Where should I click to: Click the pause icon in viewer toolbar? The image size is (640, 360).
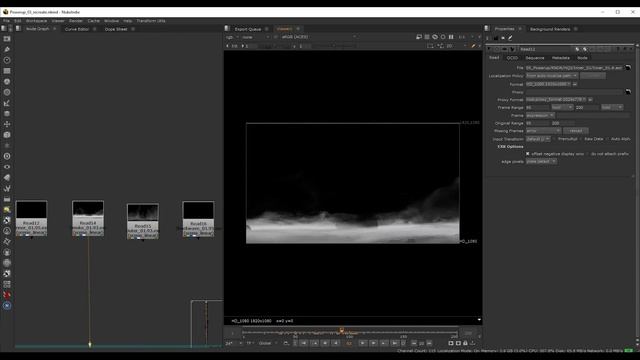tap(451, 37)
